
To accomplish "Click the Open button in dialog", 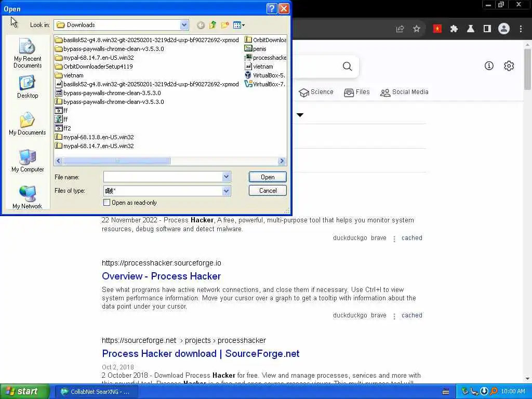I will coord(268,177).
